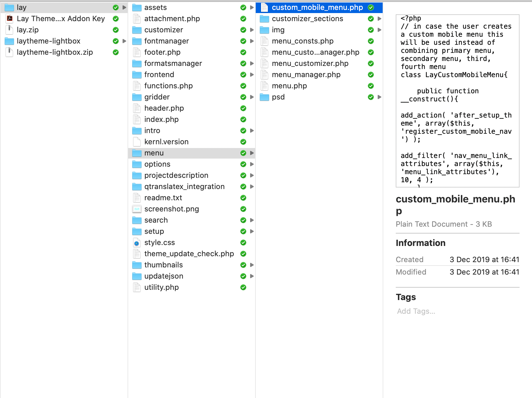This screenshot has height=398, width=532.
Task: Expand the customizer_sections folder arrow
Action: pyautogui.click(x=379, y=19)
